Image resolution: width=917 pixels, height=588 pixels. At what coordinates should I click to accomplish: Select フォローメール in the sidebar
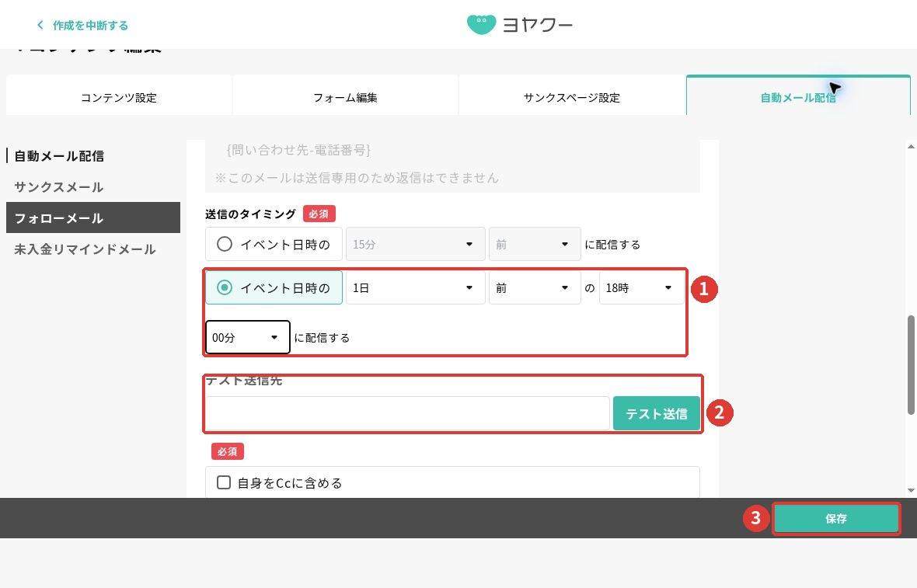coord(93,218)
